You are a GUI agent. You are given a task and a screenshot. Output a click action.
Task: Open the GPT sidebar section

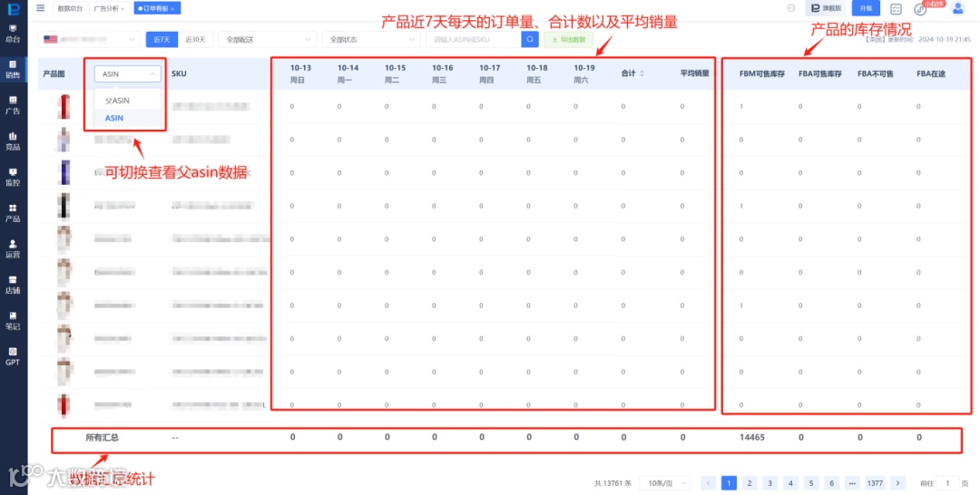(13, 356)
